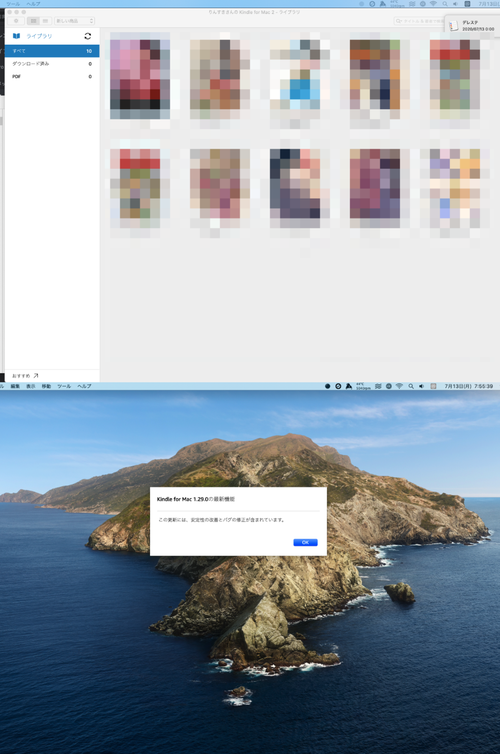
Task: Open the ヘルプ menu in lower menu bar
Action: coord(84,386)
